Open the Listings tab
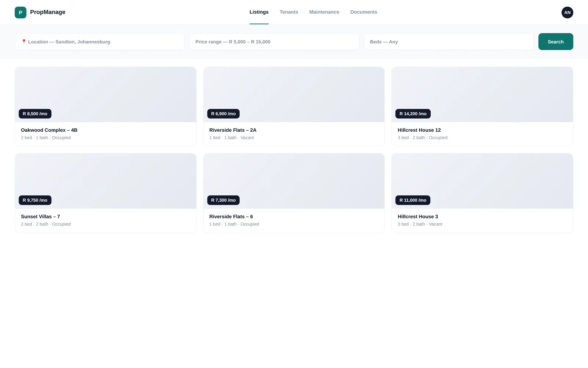This screenshot has height=368, width=588. [x=259, y=12]
